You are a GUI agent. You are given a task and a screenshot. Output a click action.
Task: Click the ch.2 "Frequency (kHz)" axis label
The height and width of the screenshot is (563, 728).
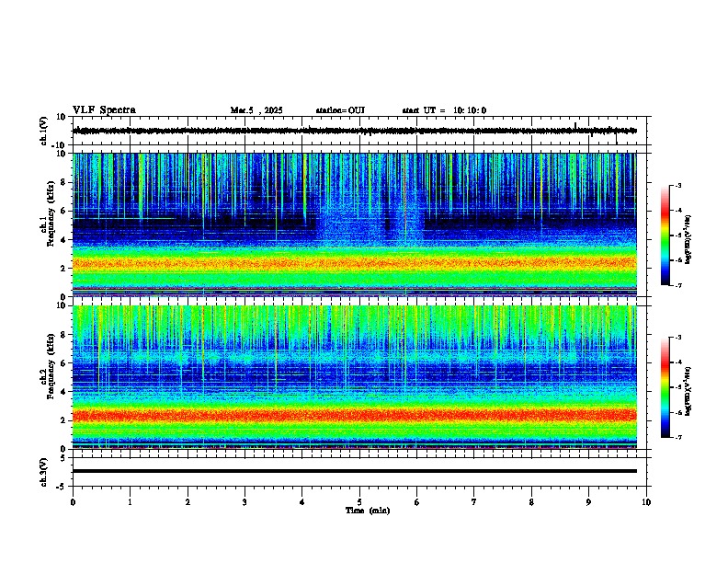point(51,366)
